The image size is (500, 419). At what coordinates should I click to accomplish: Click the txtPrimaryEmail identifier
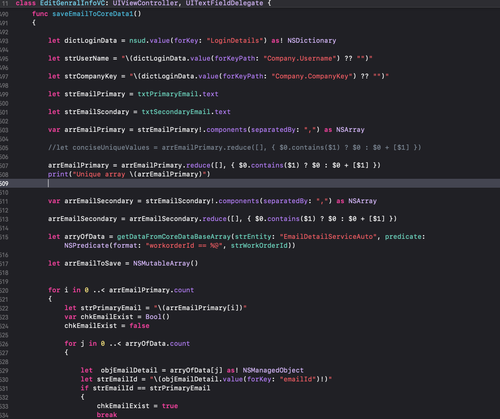click(168, 94)
